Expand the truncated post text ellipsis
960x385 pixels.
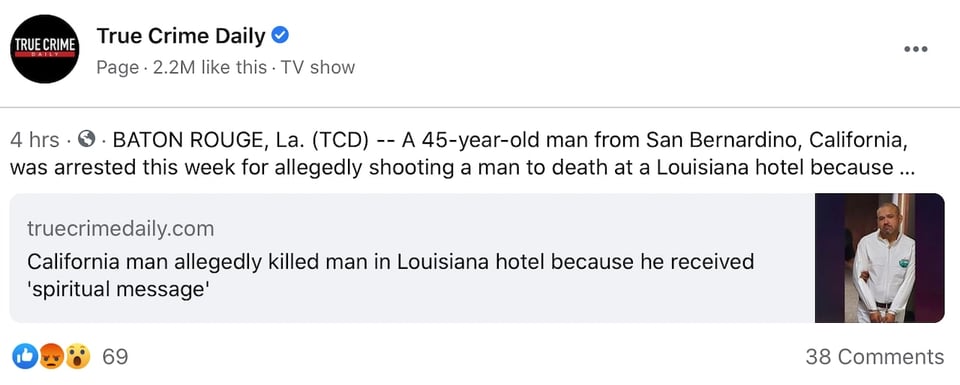(908, 167)
